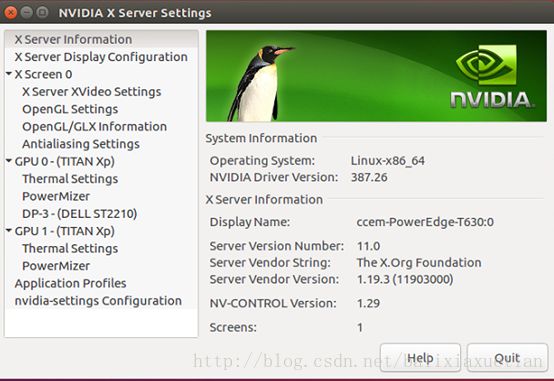
Task: Click the NVIDIA logo in banner
Action: point(492,76)
